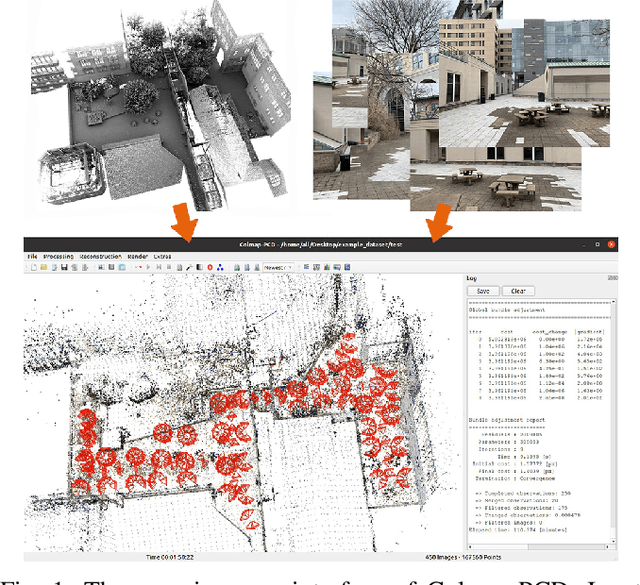Click the New project icon
The image size is (640, 585).
point(34,268)
